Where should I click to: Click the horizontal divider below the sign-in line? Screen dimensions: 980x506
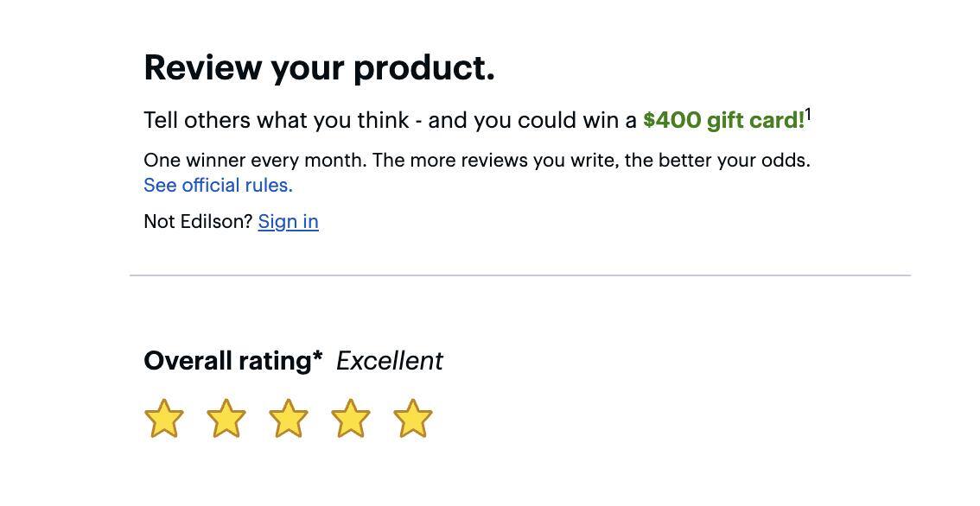(519, 275)
